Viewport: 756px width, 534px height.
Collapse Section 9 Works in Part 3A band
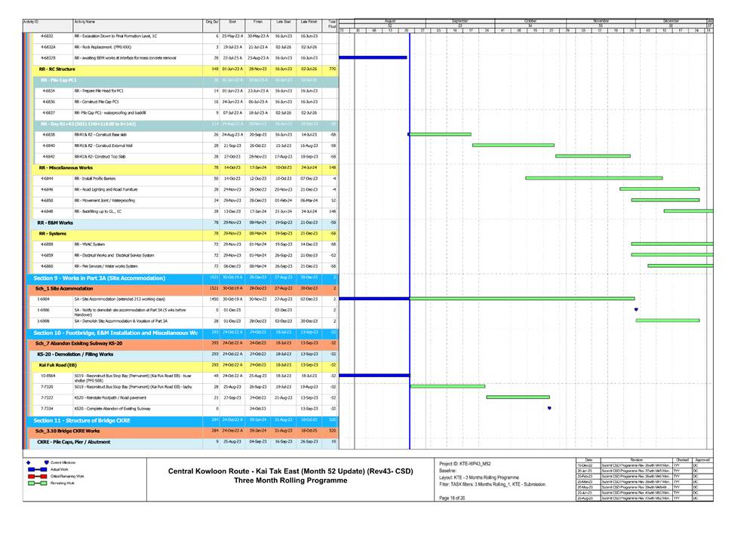pos(100,278)
